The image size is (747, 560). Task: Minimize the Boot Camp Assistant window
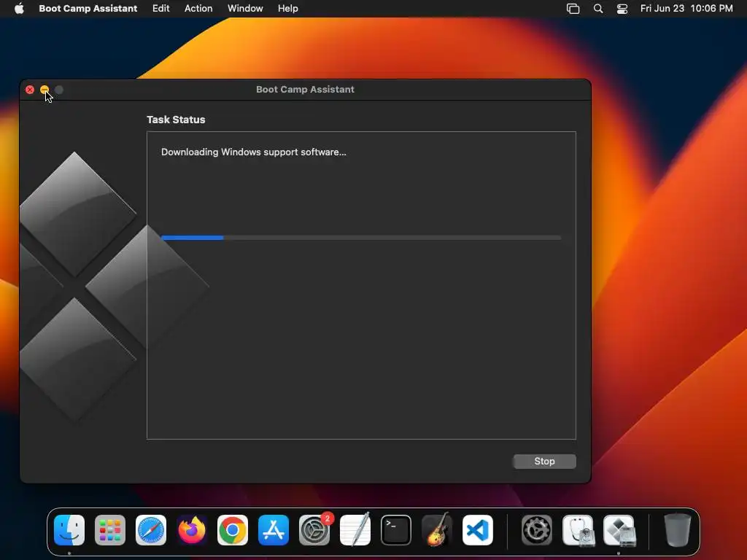(44, 90)
